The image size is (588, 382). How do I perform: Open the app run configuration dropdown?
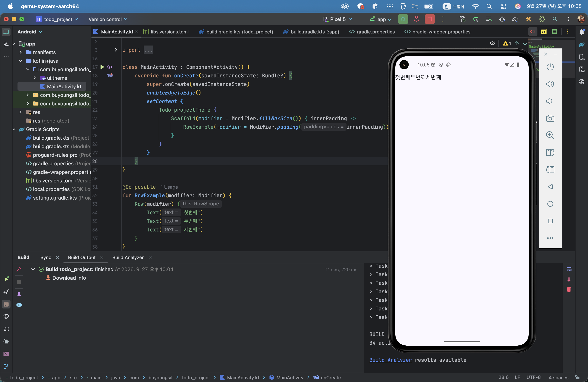pos(381,19)
